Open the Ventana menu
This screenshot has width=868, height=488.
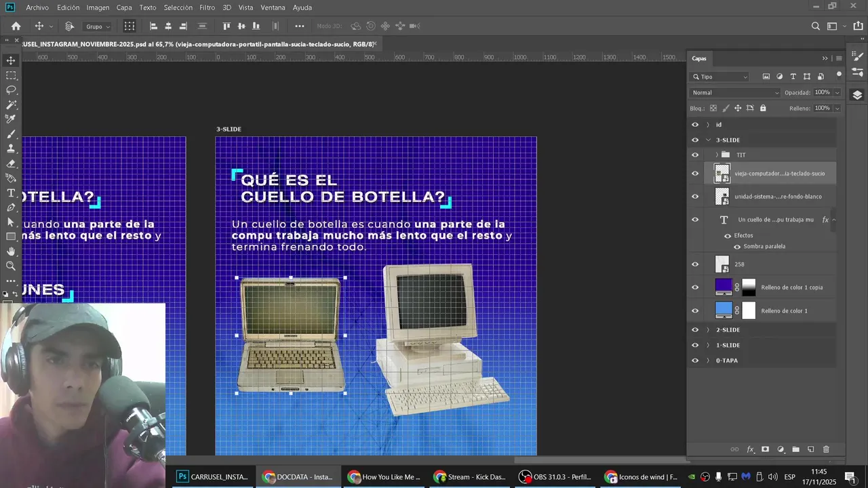pyautogui.click(x=273, y=7)
